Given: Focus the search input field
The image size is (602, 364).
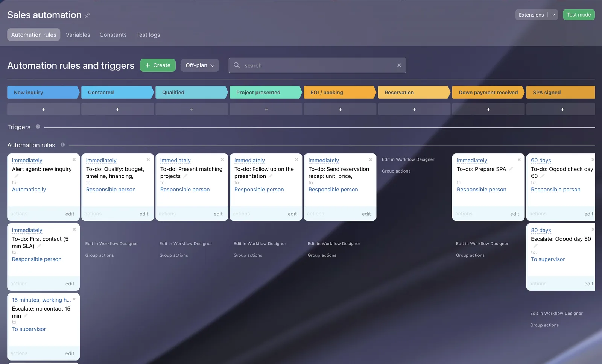Looking at the screenshot, I should pyautogui.click(x=318, y=65).
